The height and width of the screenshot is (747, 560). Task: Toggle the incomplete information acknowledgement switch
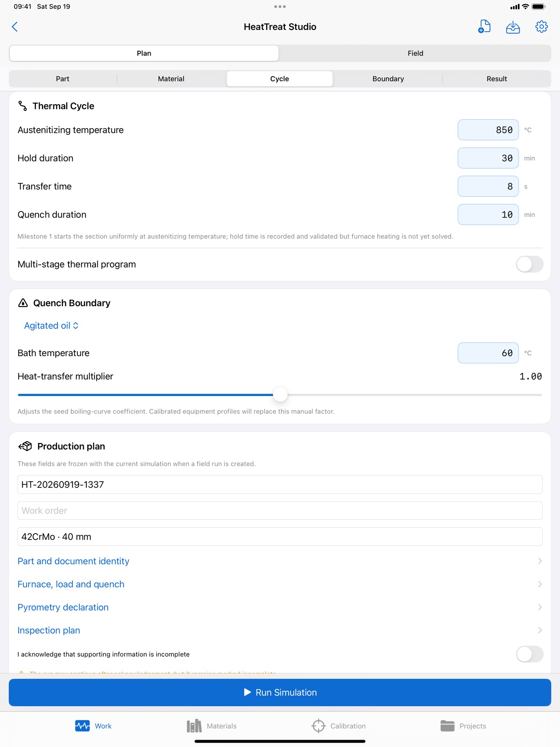click(529, 654)
